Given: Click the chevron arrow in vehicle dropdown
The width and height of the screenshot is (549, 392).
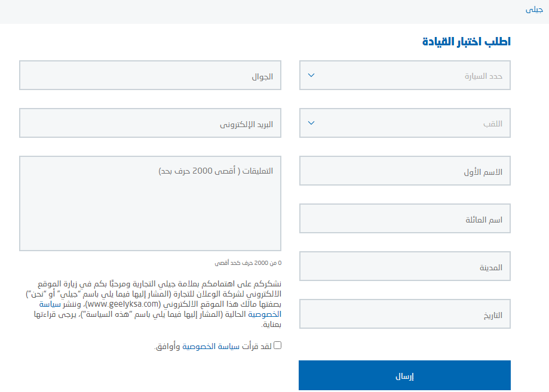Looking at the screenshot, I should click(311, 76).
